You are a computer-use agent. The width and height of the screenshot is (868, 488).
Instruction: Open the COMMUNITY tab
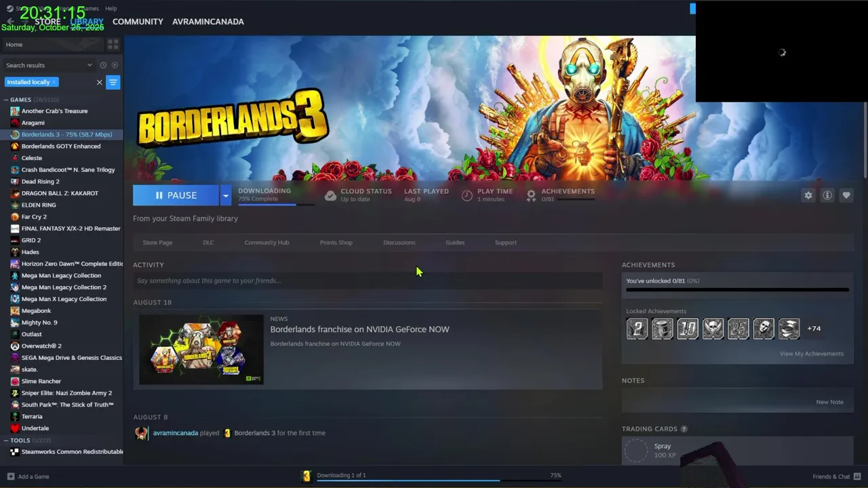pos(138,22)
